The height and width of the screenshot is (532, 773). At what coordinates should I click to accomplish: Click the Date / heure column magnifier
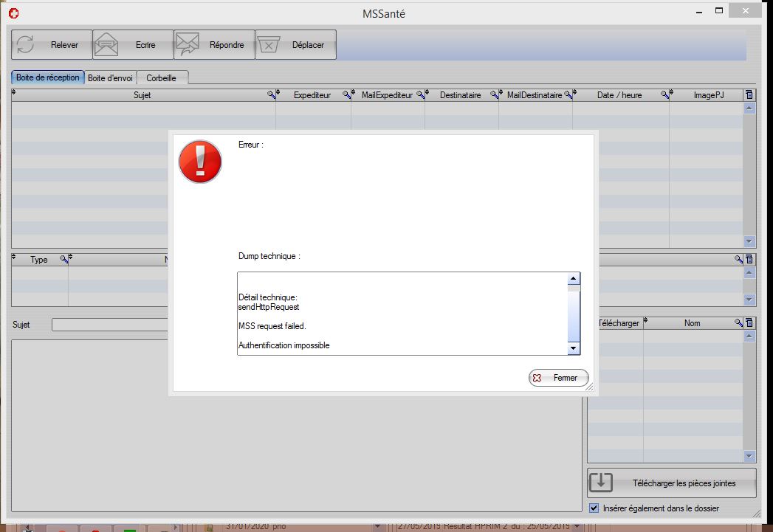point(665,94)
